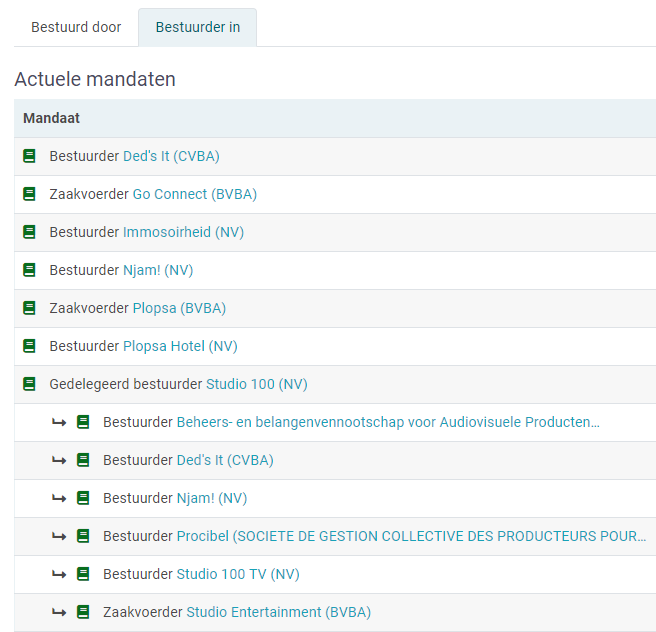Open the Procibel company link
Image resolution: width=656 pixels, height=632 pixels.
pos(410,536)
